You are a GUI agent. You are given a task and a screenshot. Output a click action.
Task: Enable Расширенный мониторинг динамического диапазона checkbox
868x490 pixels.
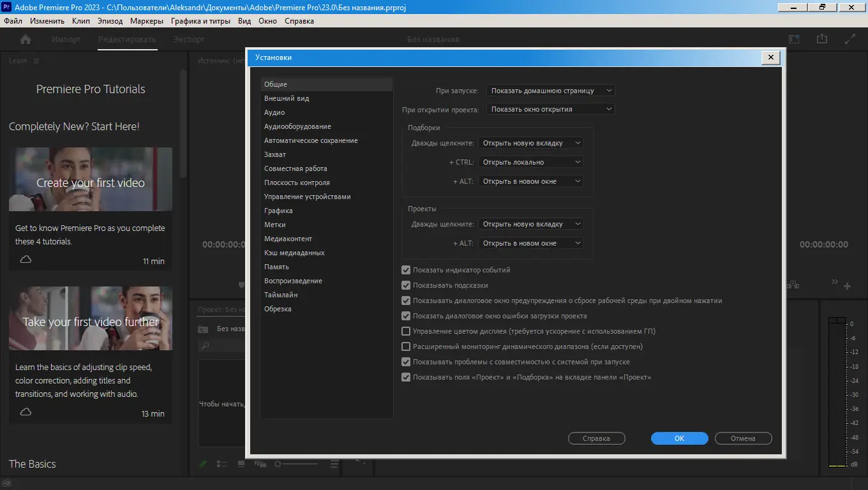tap(406, 346)
